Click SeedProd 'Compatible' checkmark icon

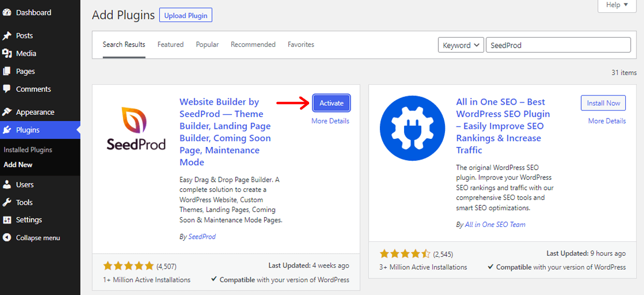point(214,279)
